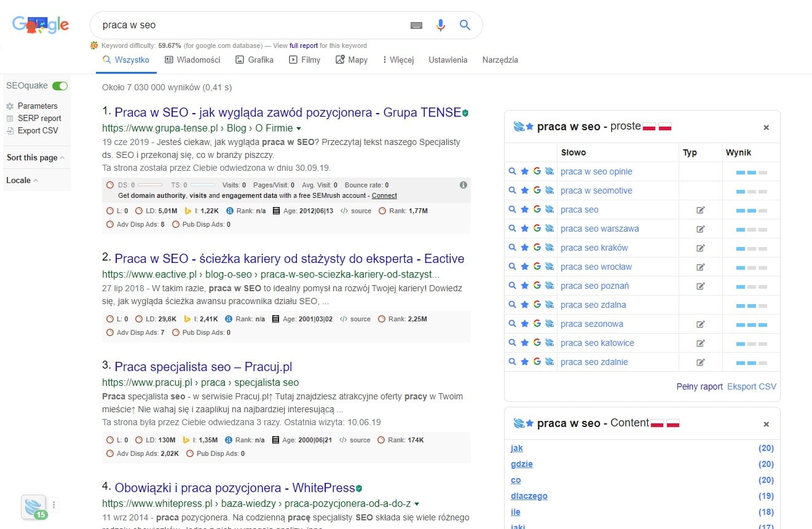Expand the Locale section
Image resolution: width=812 pixels, height=529 pixels.
coord(22,180)
